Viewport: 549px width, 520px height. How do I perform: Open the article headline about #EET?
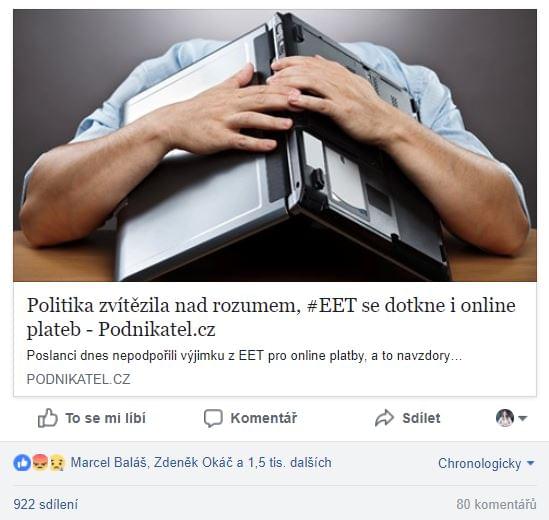(271, 317)
